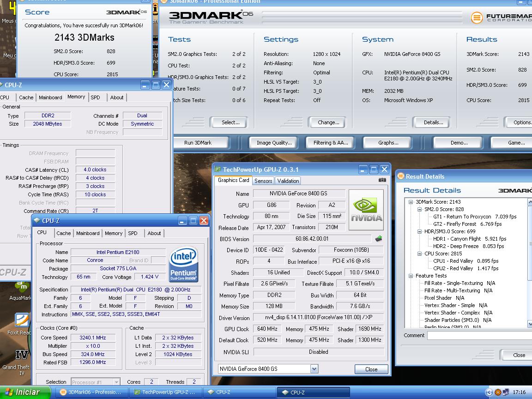Screen dimensions: 532x399
Task: Select GT2 - Firefly Forest row
Action: click(x=467, y=224)
